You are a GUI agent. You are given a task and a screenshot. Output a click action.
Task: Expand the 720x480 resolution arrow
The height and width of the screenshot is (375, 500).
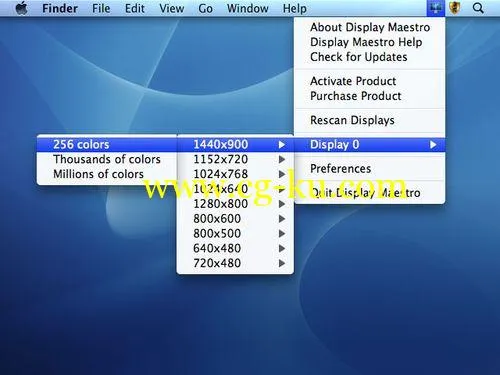[282, 263]
